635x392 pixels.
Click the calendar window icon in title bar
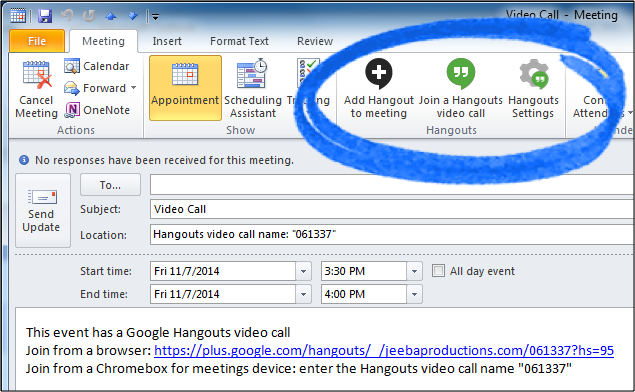click(x=18, y=16)
